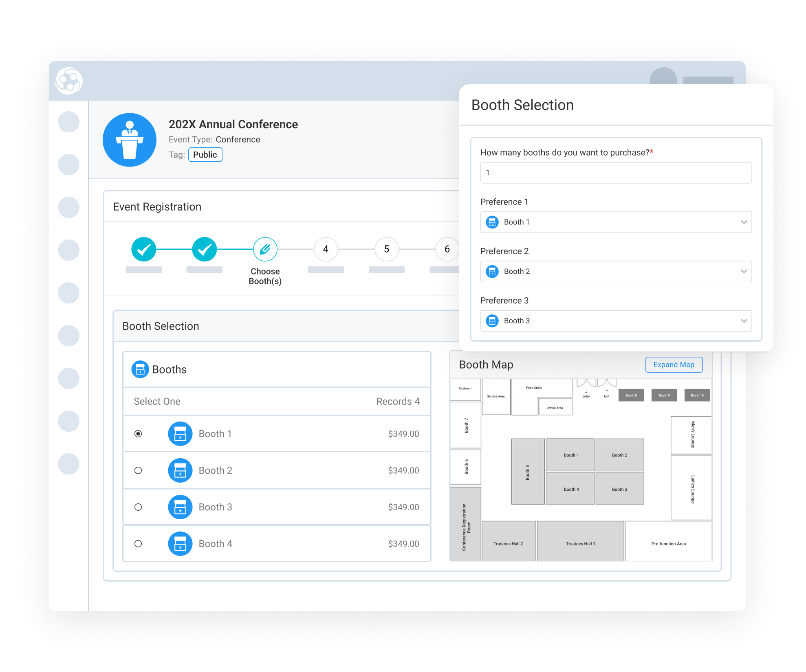Click the app logo in header

[69, 81]
